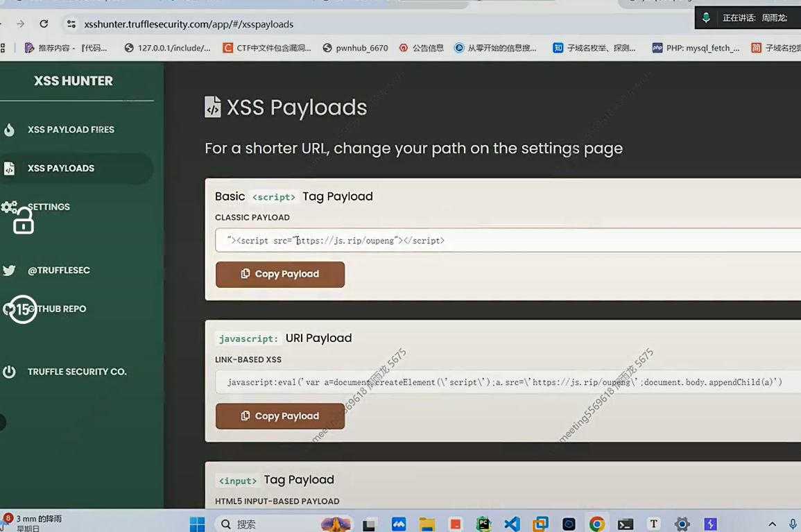Switch to Chrome on the taskbar
Viewport: 801px width, 532px height.
click(596, 524)
